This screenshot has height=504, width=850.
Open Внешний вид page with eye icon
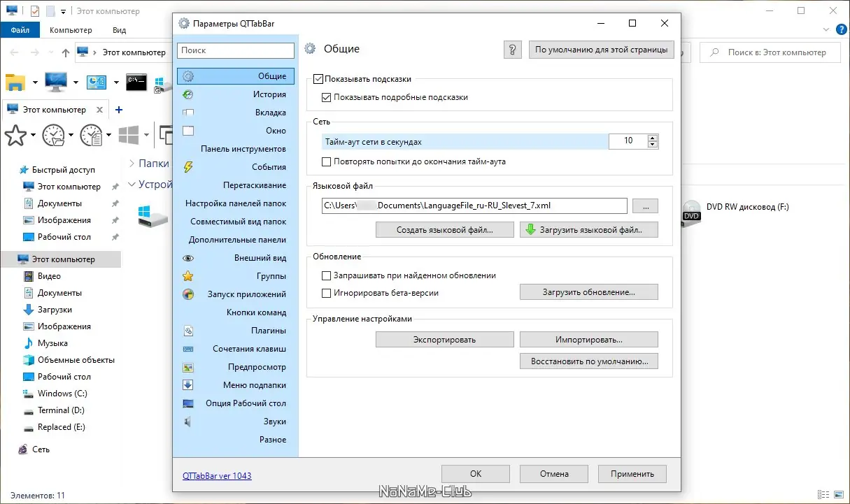(236, 258)
